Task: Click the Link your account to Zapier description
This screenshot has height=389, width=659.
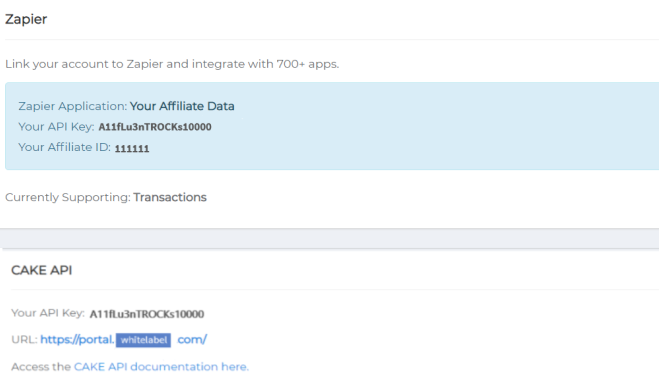Action: [172, 64]
